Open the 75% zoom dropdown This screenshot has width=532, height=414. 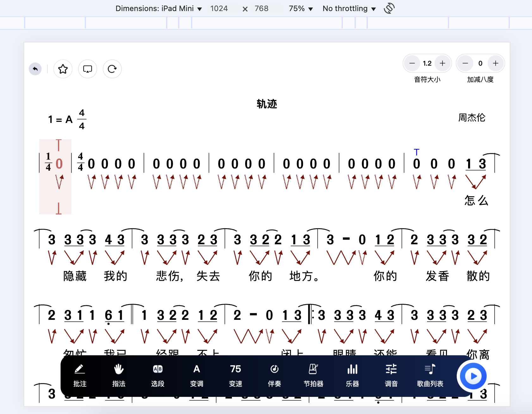(301, 9)
